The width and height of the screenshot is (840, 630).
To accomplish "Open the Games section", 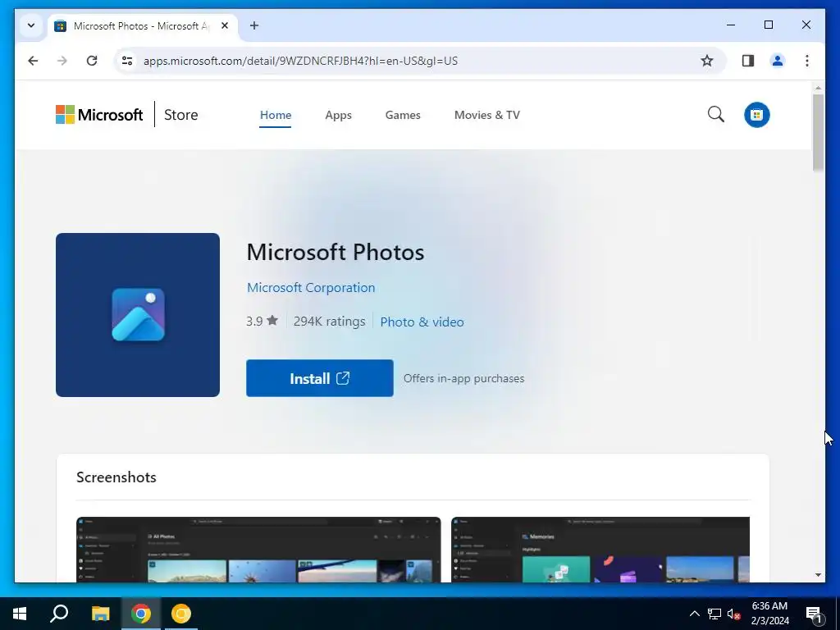I will coord(403,115).
